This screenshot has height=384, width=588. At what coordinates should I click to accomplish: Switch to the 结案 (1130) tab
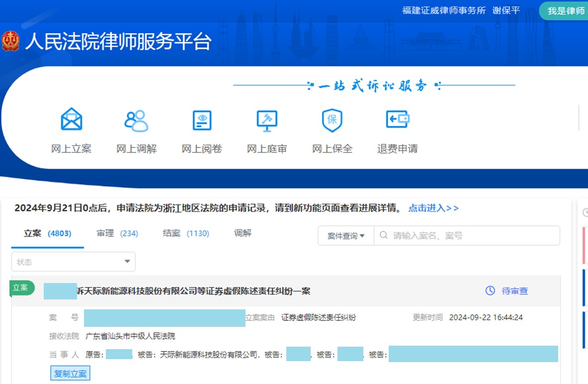click(185, 233)
